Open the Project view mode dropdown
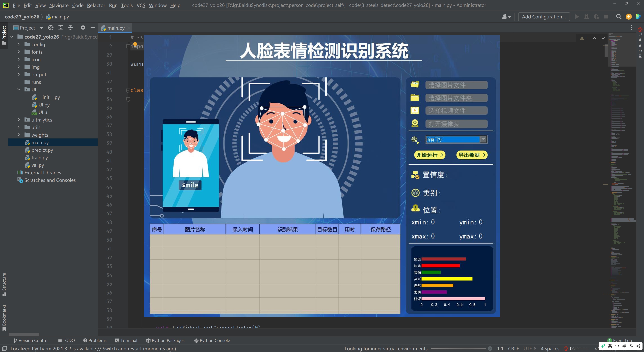644x352 pixels. click(41, 28)
